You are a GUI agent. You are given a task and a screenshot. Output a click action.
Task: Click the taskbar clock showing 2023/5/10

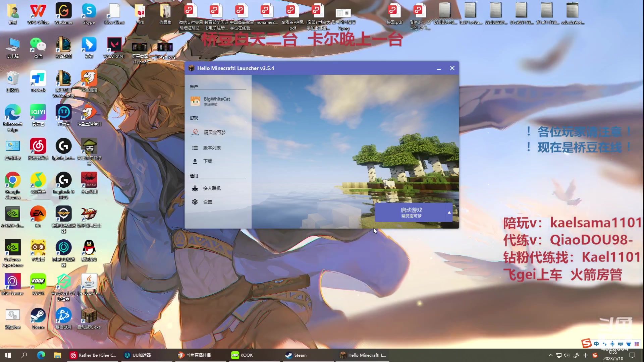[613, 355]
